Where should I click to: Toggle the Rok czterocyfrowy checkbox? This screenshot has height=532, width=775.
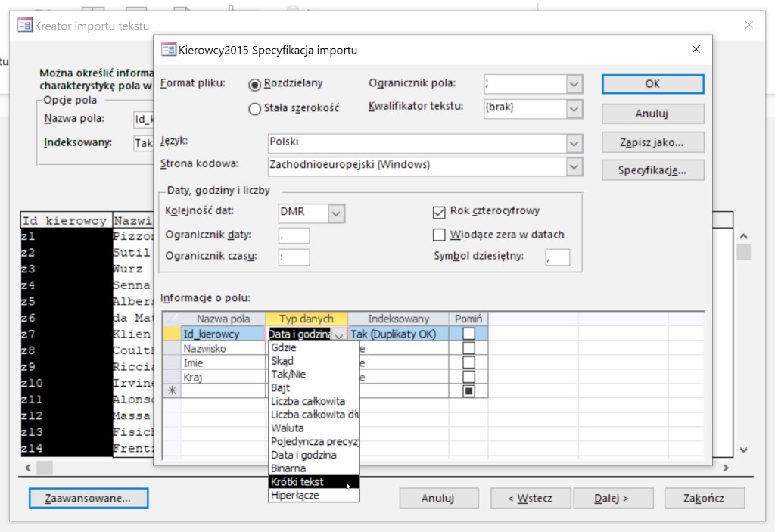(x=438, y=212)
